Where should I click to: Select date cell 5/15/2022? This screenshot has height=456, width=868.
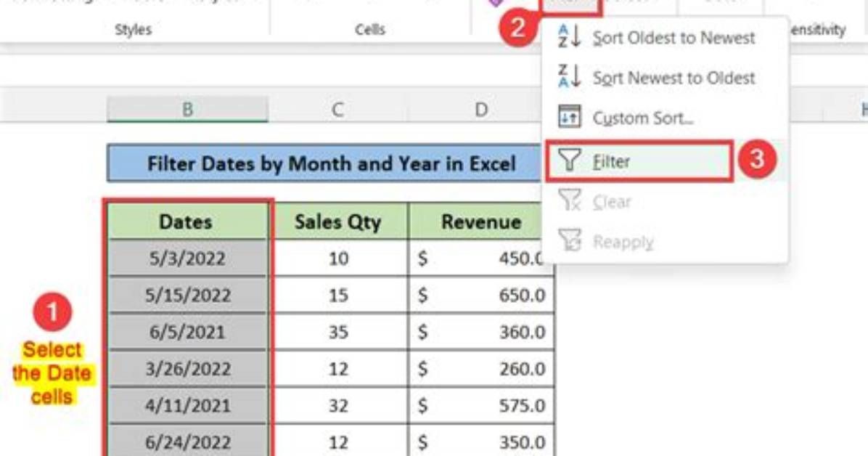tap(187, 295)
